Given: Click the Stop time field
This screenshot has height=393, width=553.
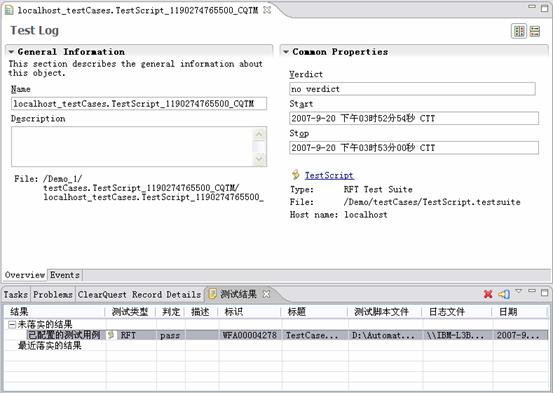Looking at the screenshot, I should [x=414, y=147].
